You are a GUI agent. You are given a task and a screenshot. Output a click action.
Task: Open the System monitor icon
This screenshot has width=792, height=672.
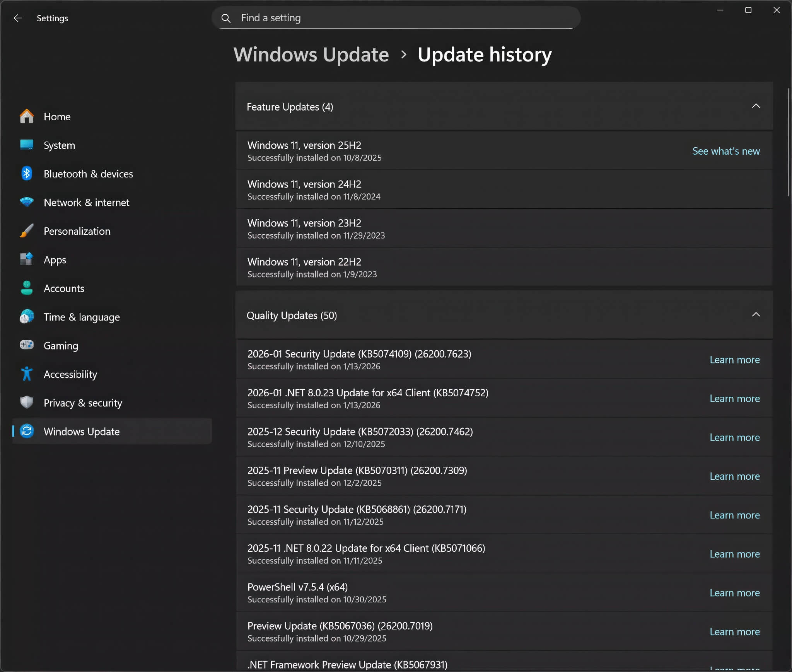point(27,145)
